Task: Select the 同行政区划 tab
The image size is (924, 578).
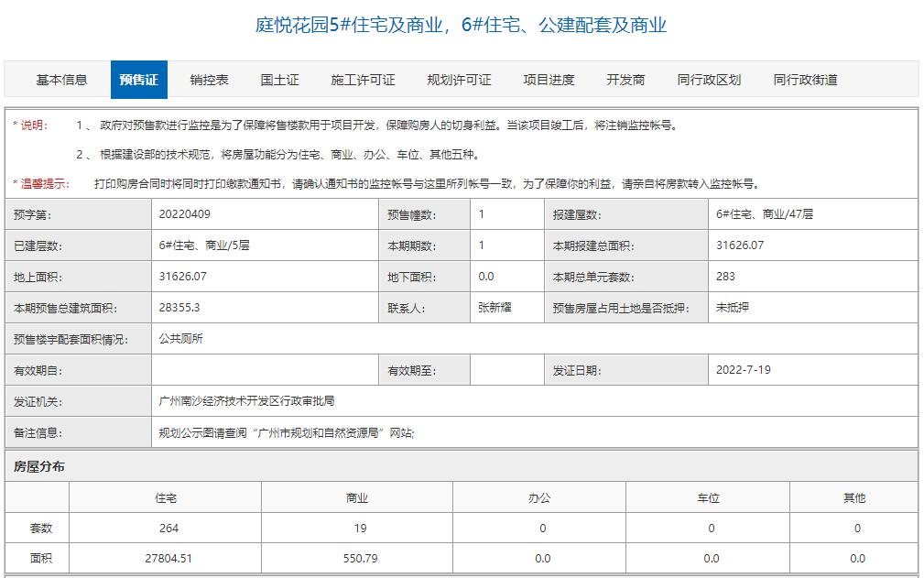Action: click(710, 80)
